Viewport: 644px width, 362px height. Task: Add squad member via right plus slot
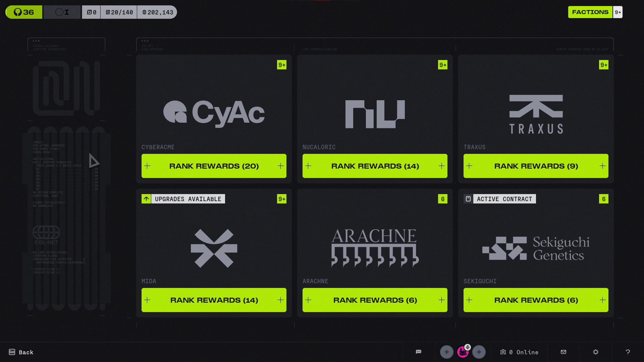pyautogui.click(x=479, y=352)
